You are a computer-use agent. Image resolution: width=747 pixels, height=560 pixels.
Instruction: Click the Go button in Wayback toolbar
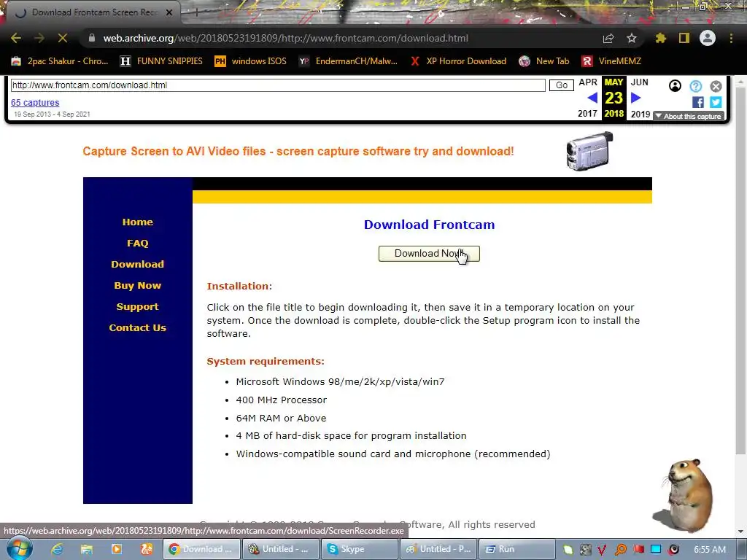(561, 85)
